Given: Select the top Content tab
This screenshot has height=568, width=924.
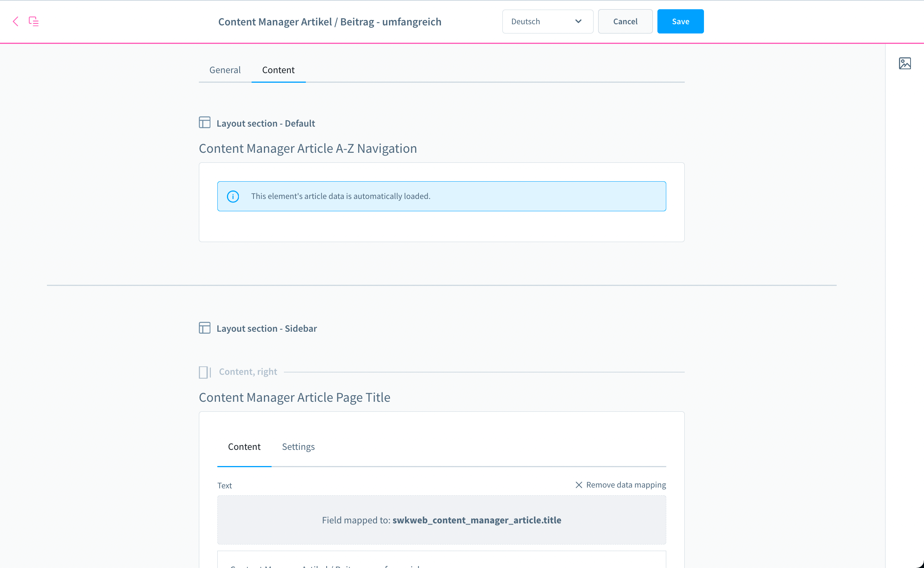Looking at the screenshot, I should [279, 70].
